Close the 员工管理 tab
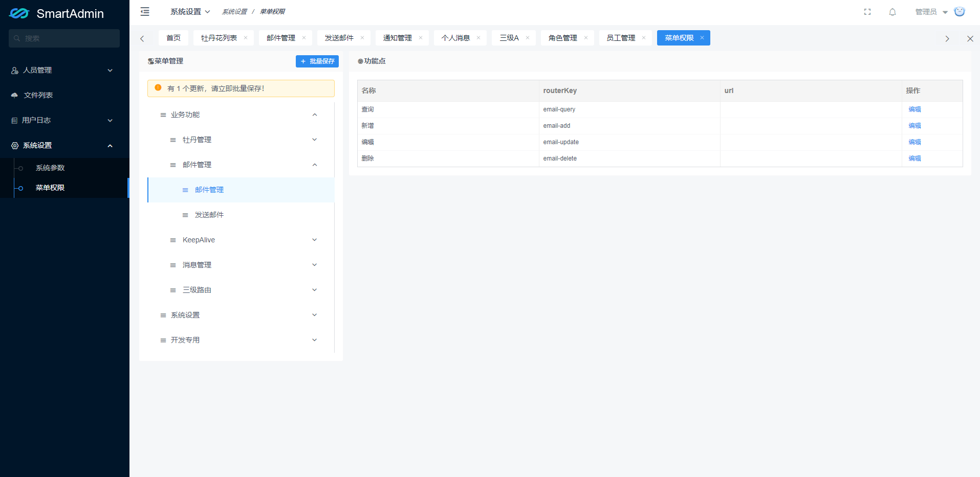Screen dimensions: 980x477 pos(644,38)
